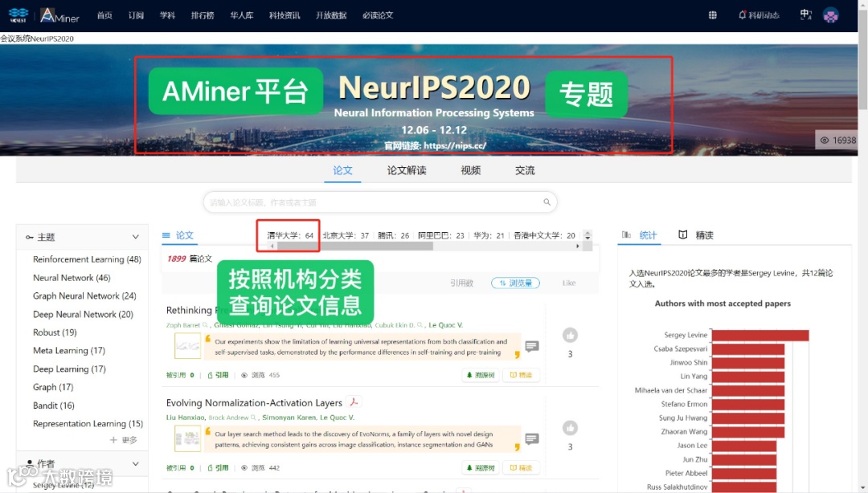Open the subscription menu item

point(136,15)
